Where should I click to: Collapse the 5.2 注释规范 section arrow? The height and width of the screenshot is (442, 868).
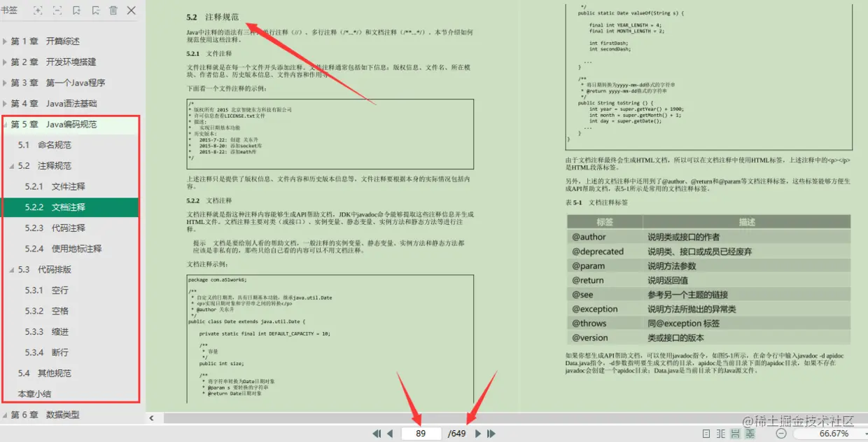pyautogui.click(x=12, y=166)
